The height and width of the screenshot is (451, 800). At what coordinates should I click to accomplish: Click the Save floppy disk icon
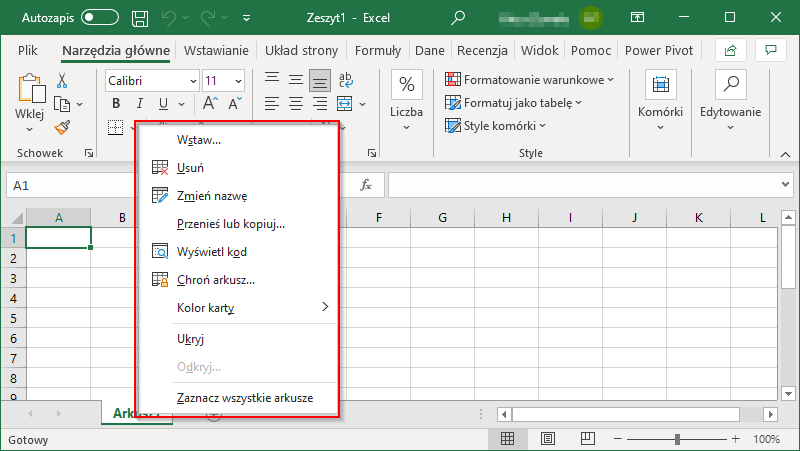140,18
